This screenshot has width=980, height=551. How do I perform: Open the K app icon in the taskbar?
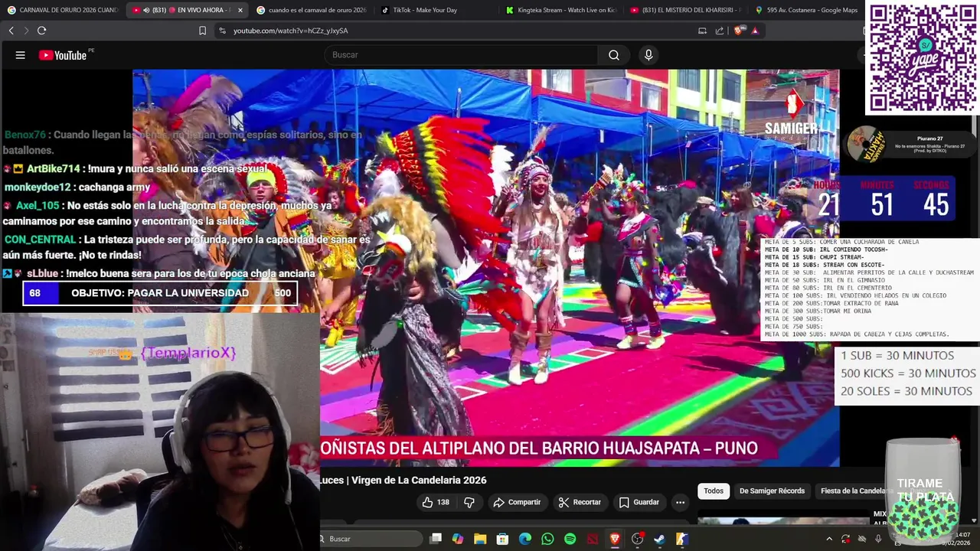point(681,539)
